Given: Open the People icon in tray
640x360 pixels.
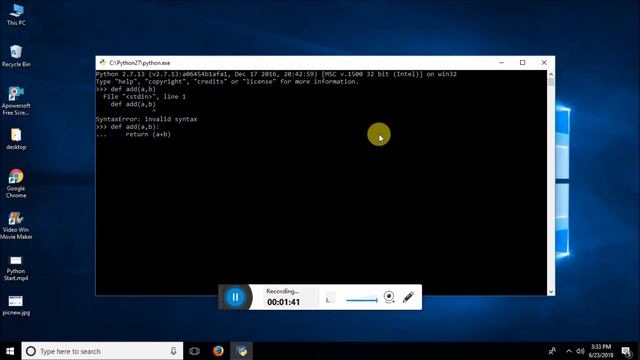Looking at the screenshot, I should [x=552, y=351].
